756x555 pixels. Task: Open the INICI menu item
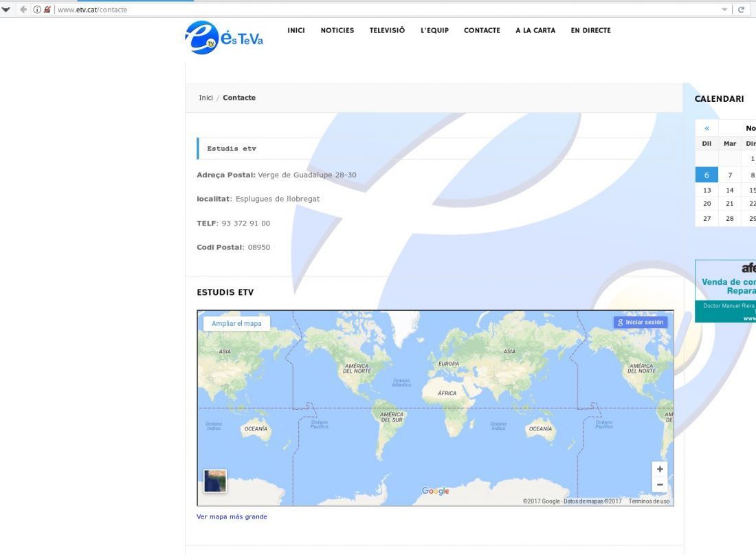point(296,30)
